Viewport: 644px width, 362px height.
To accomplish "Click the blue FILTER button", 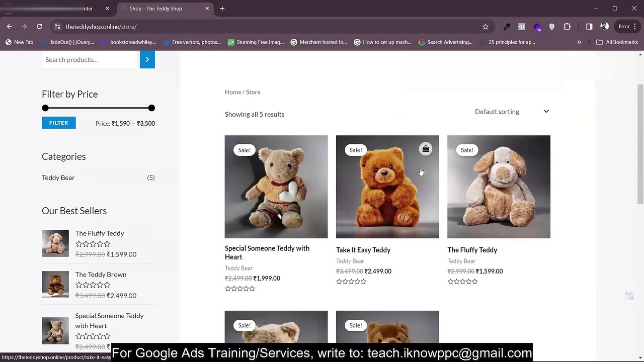I will pos(58,123).
